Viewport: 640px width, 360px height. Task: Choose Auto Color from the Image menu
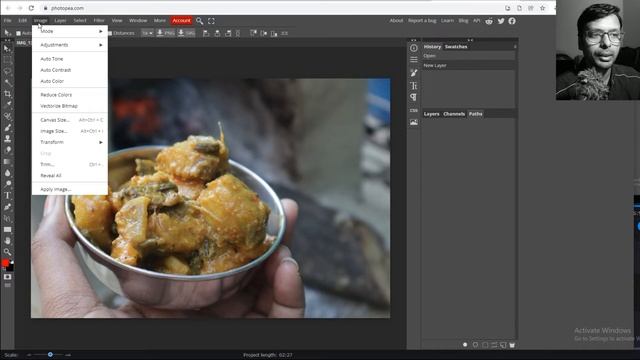coord(52,81)
